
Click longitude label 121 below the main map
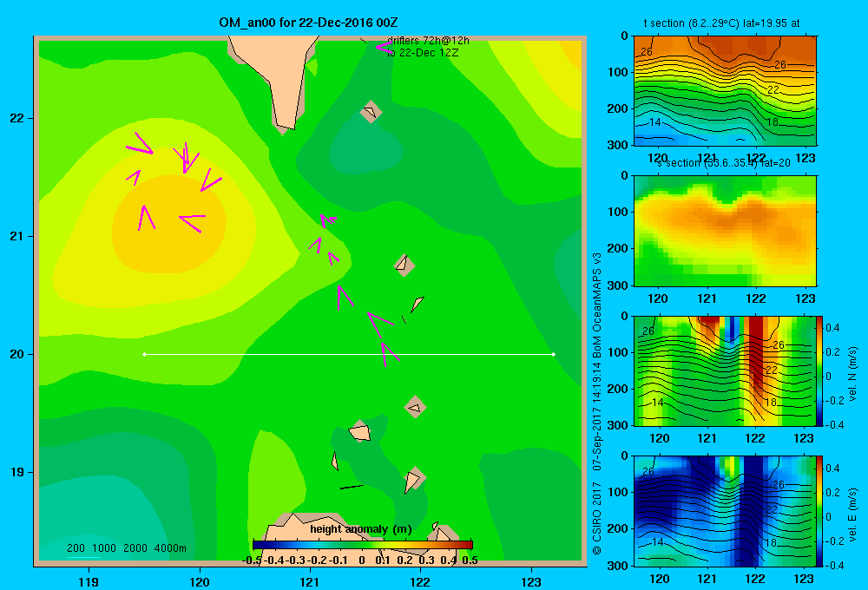pyautogui.click(x=310, y=581)
